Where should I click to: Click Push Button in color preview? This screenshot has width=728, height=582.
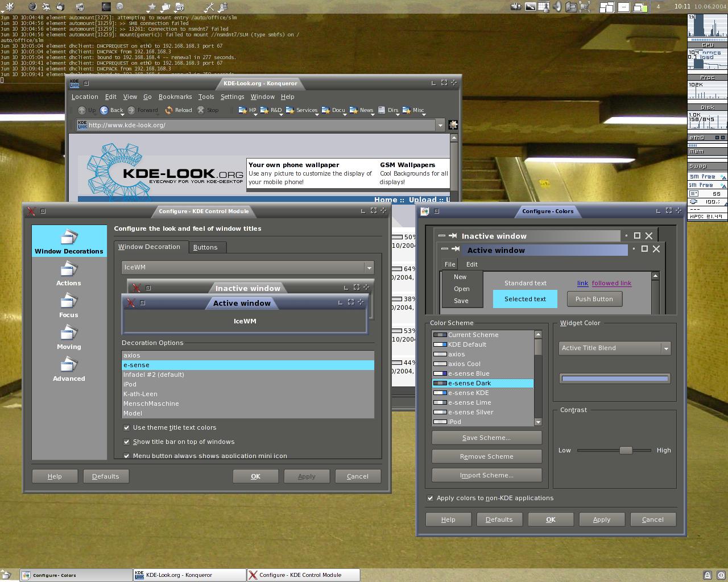pos(594,299)
